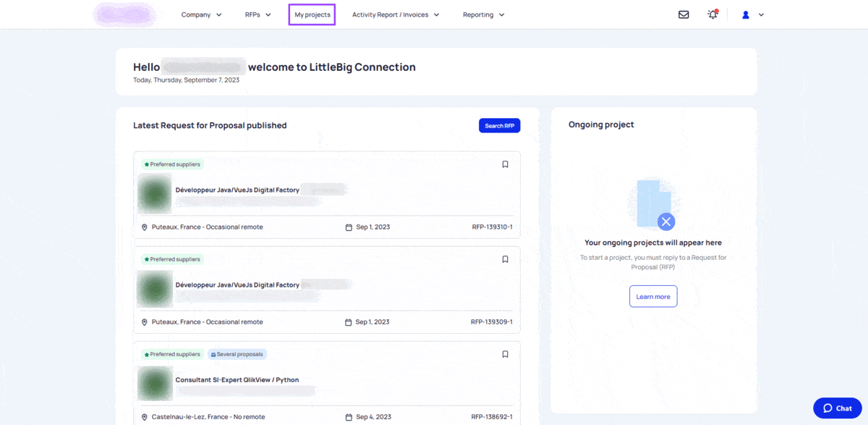Viewport: 868px width, 425px height.
Task: Click the Preferred suppliers badge on RFP-139310-1
Action: click(x=172, y=164)
